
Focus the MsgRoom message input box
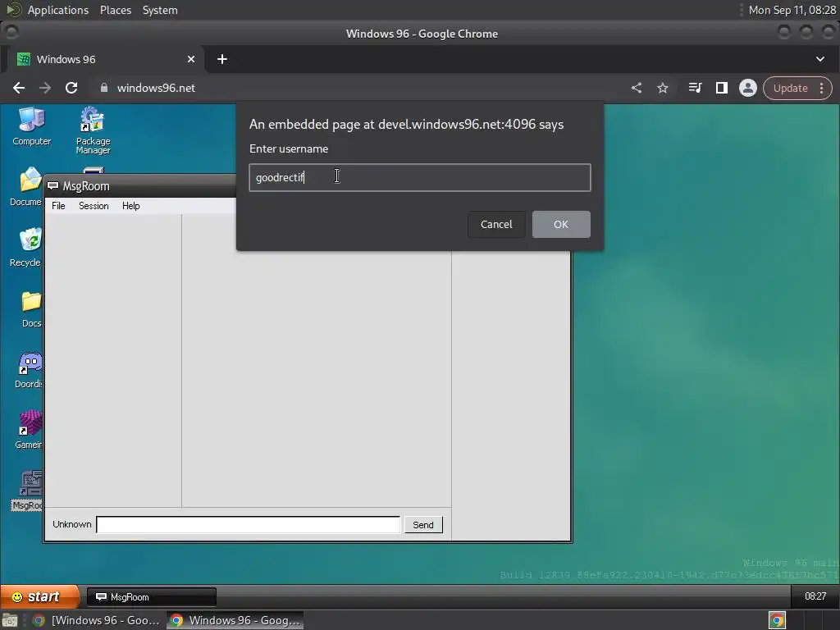[248, 524]
